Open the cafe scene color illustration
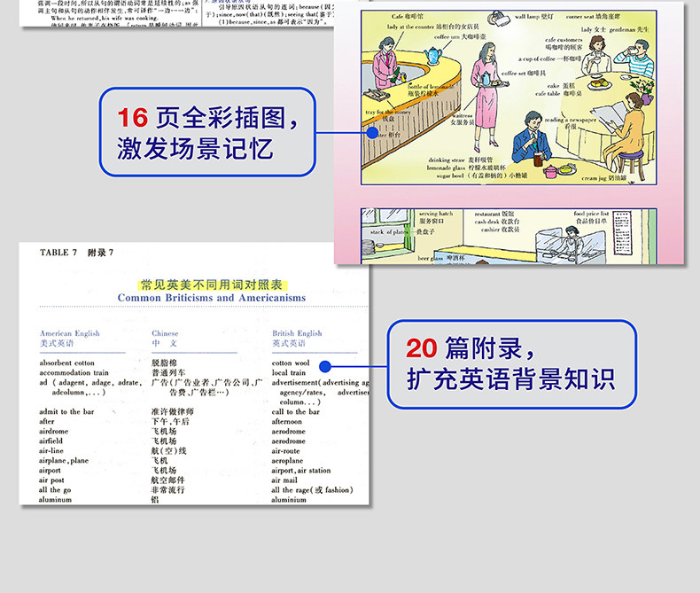 [509, 98]
